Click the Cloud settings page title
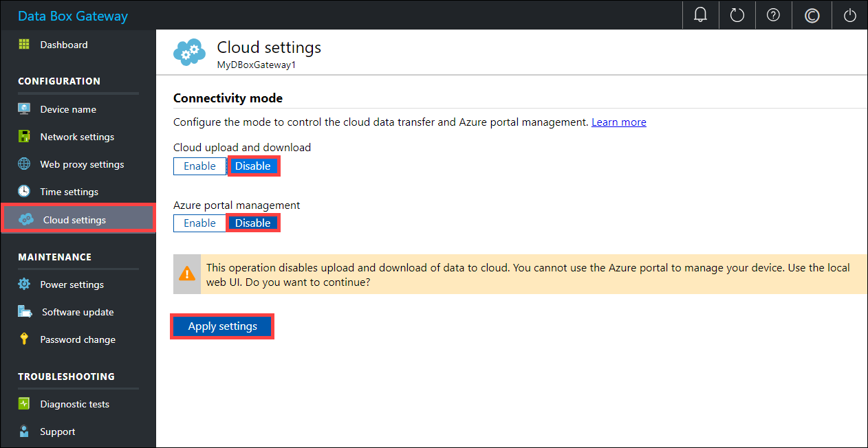Screen dimensions: 868x448 pyautogui.click(x=269, y=47)
